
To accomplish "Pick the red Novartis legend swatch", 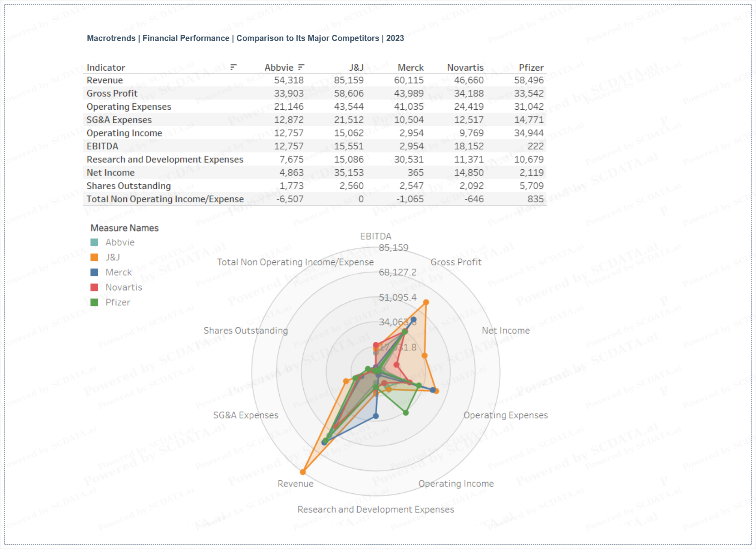I will (94, 287).
